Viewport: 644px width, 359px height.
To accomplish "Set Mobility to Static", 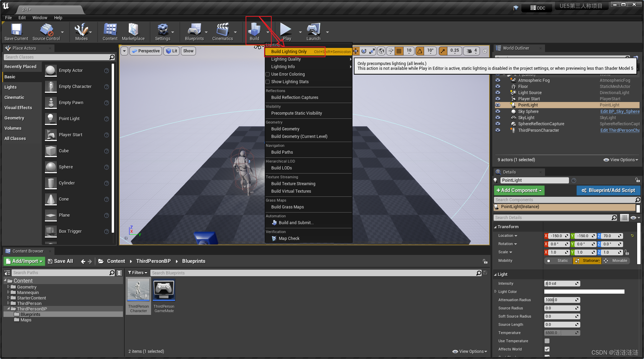I will (x=559, y=261).
